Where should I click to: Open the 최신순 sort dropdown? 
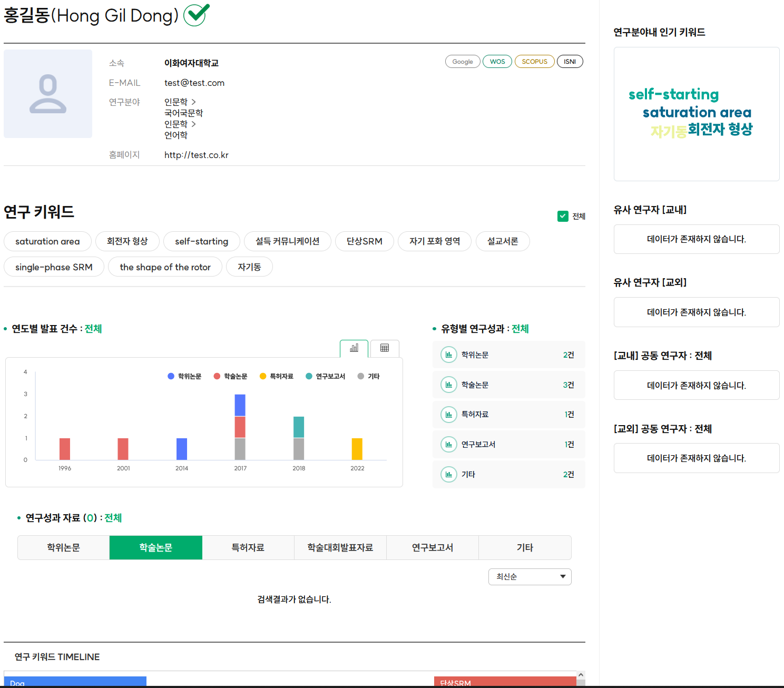[530, 577]
